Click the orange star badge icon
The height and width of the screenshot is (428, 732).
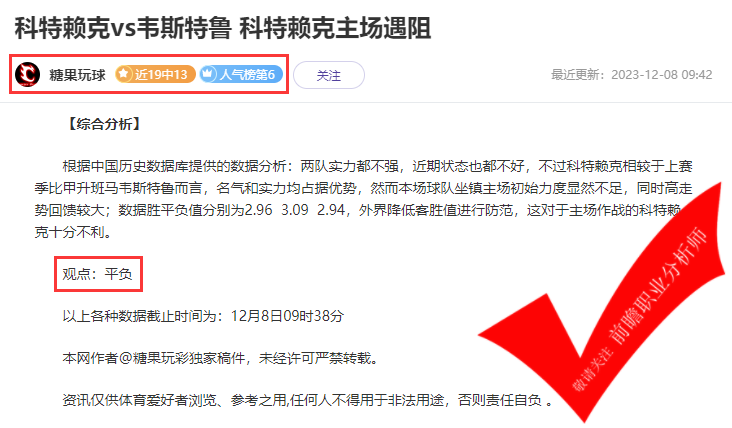point(124,74)
